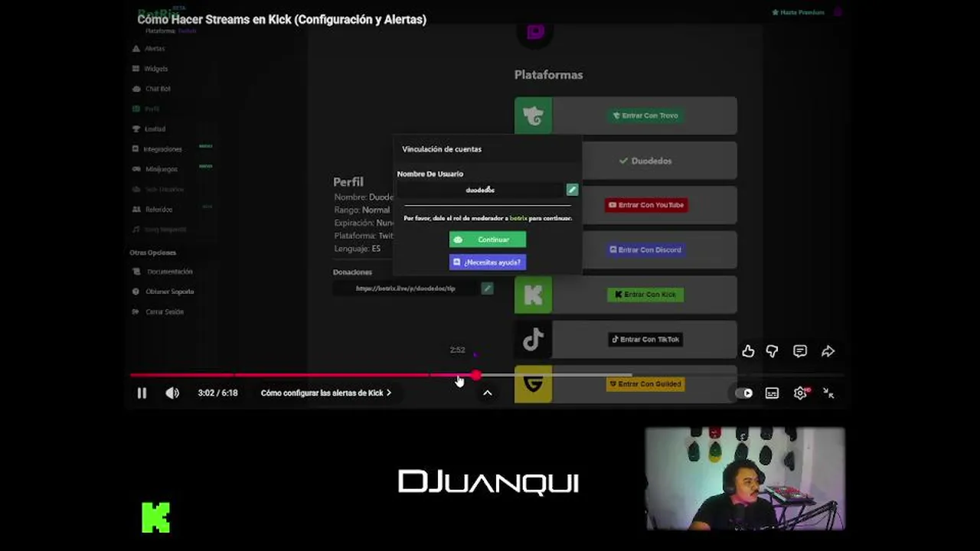The image size is (980, 551).
Task: Click Lealtad trophy icon
Action: pos(136,129)
